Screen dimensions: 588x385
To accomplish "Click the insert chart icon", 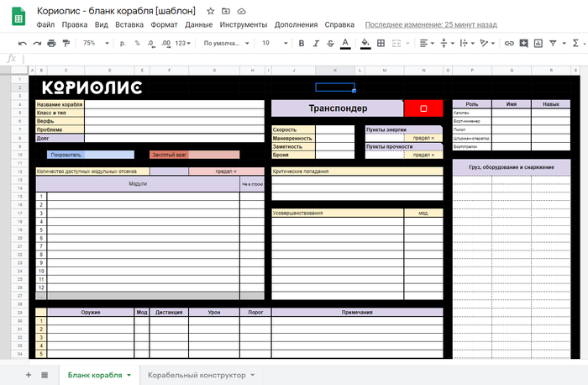I will pyautogui.click(x=538, y=43).
